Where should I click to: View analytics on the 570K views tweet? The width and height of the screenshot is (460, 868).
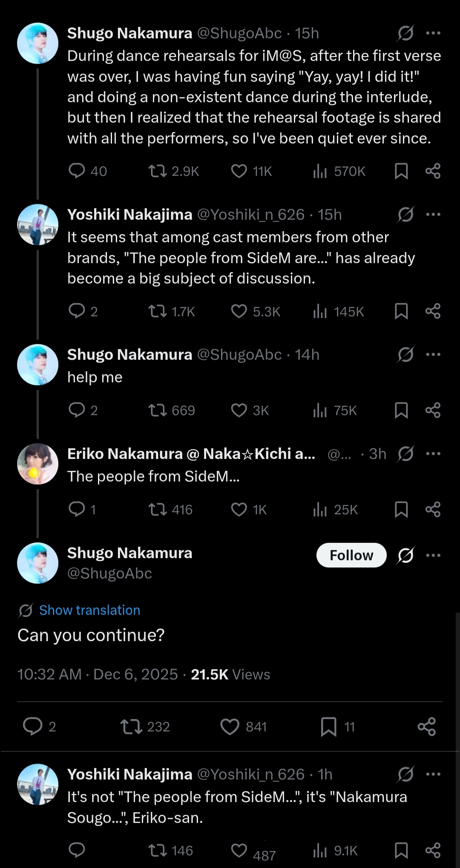320,171
